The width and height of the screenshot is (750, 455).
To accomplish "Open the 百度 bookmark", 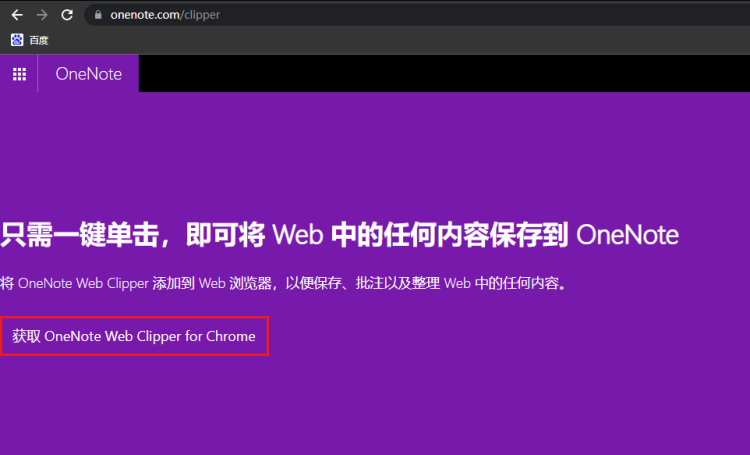I will click(x=30, y=40).
